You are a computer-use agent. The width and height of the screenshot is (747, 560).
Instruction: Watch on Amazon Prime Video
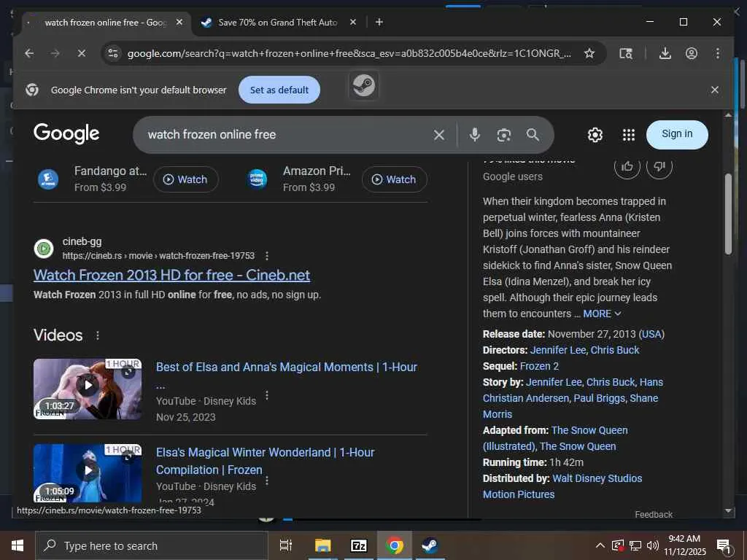point(395,179)
